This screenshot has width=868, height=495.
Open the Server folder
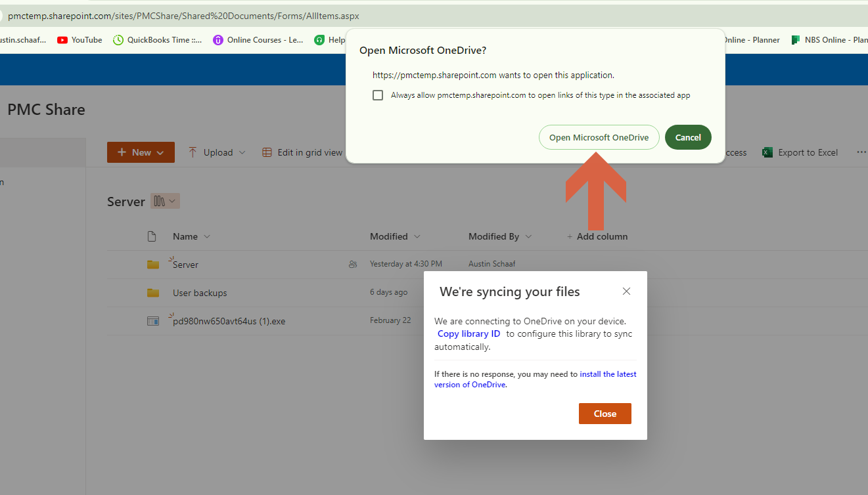point(185,265)
